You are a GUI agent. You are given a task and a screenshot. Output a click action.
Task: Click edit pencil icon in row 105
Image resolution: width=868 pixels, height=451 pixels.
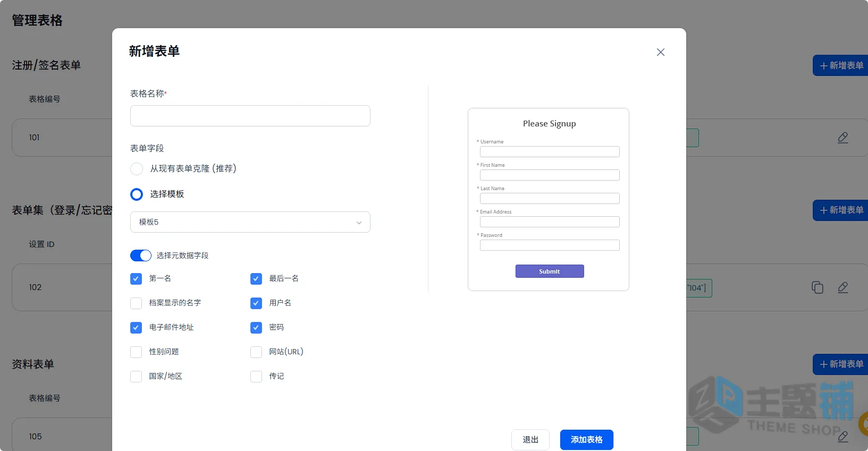(843, 437)
